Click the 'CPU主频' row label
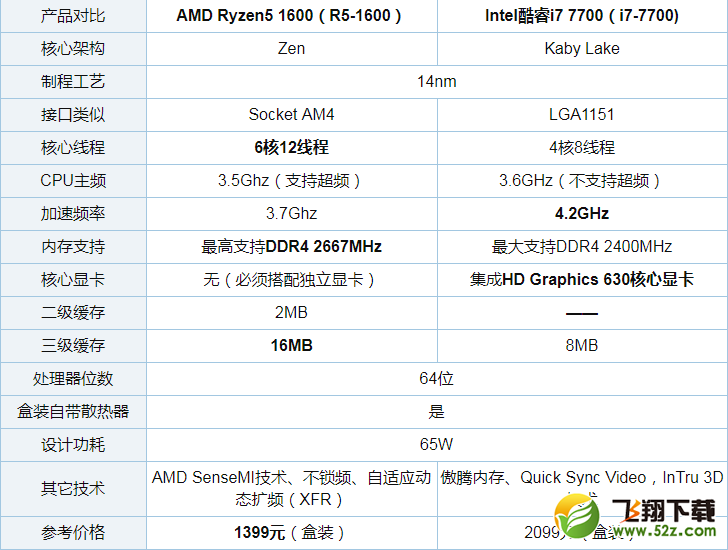This screenshot has height=550, width=728. click(x=73, y=181)
